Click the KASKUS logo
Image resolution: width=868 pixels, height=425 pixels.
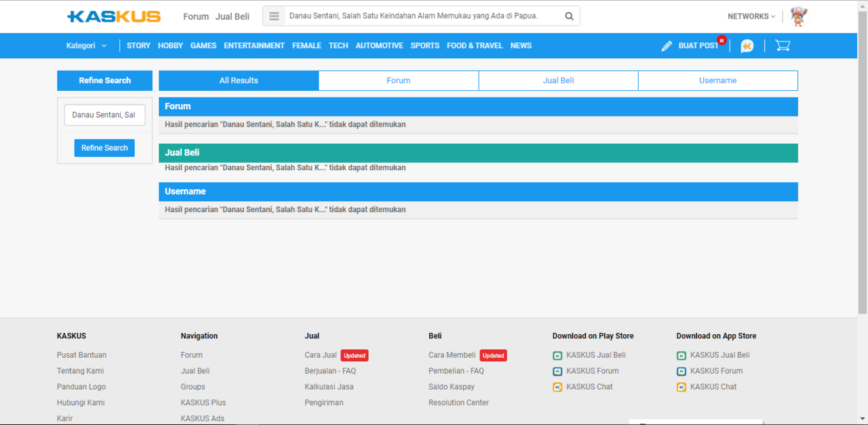[114, 16]
